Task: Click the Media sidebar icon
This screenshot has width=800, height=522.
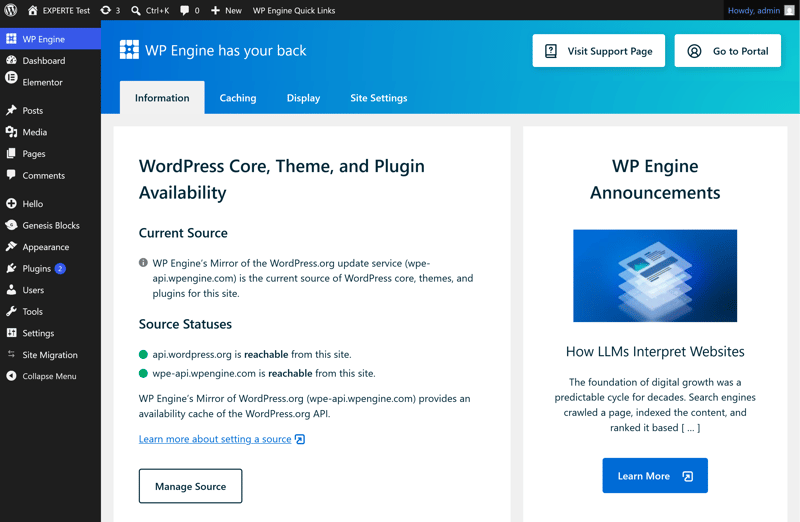Action: [11, 132]
